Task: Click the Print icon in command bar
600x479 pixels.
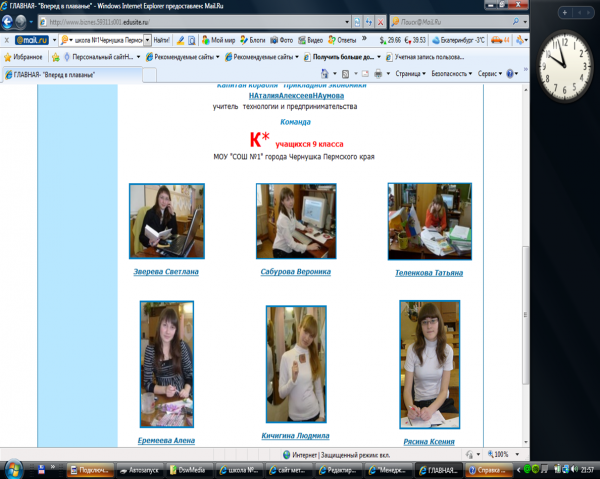Action: (378, 73)
